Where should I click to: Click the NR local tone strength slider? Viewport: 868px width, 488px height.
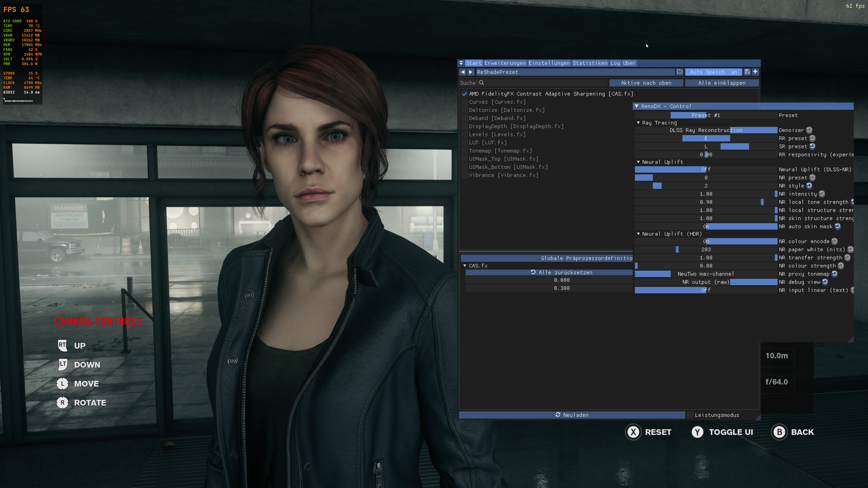[x=706, y=202]
